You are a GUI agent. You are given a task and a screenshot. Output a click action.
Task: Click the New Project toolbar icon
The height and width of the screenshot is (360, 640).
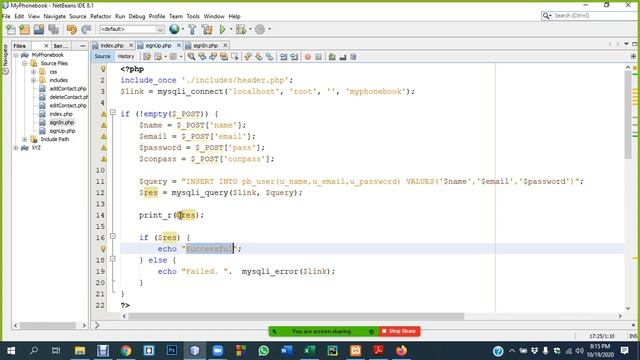24,29
